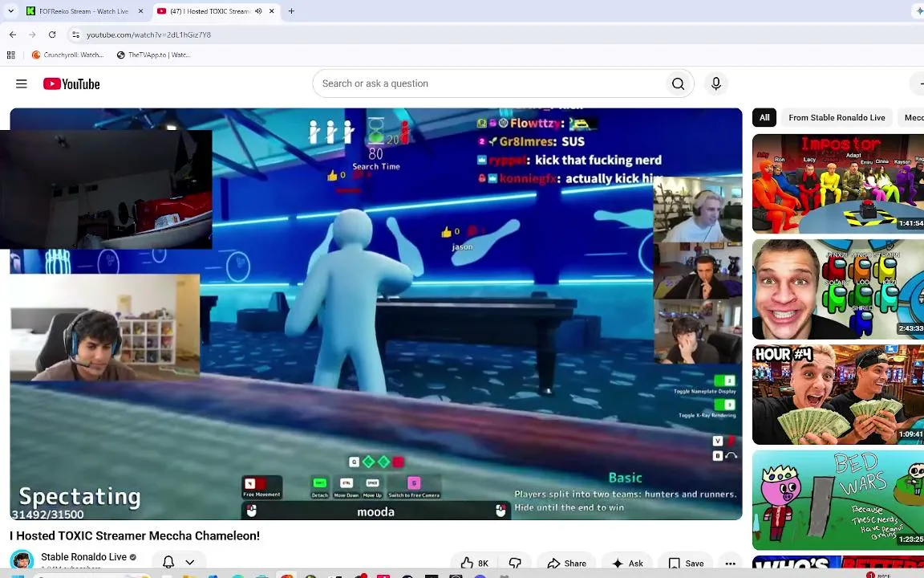Open the browser tab search dropdown
This screenshot has width=924, height=578.
10,11
